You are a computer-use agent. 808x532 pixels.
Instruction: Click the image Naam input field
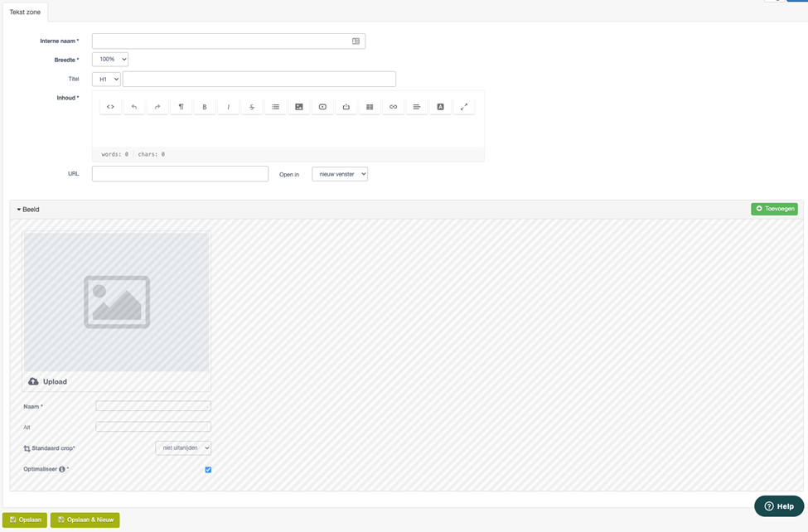(153, 406)
